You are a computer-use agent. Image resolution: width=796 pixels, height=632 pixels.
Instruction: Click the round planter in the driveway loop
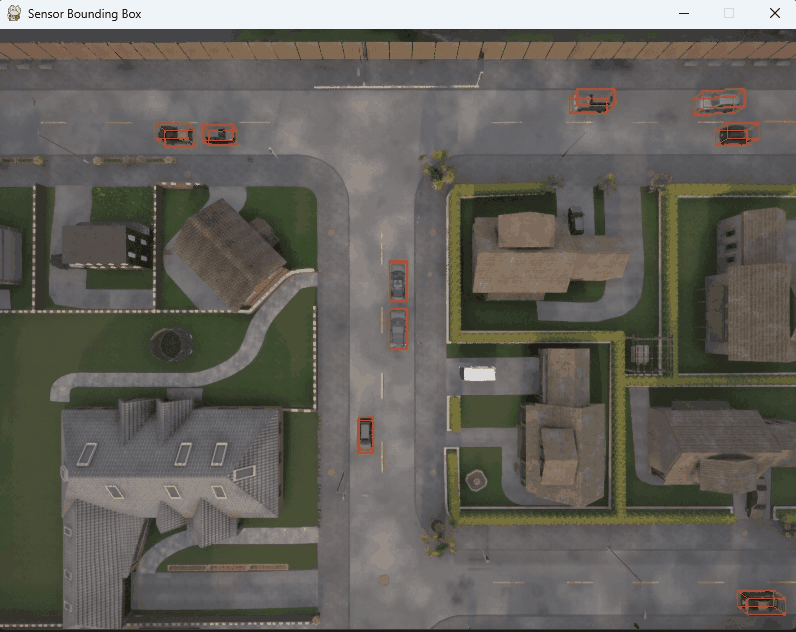pyautogui.click(x=477, y=481)
